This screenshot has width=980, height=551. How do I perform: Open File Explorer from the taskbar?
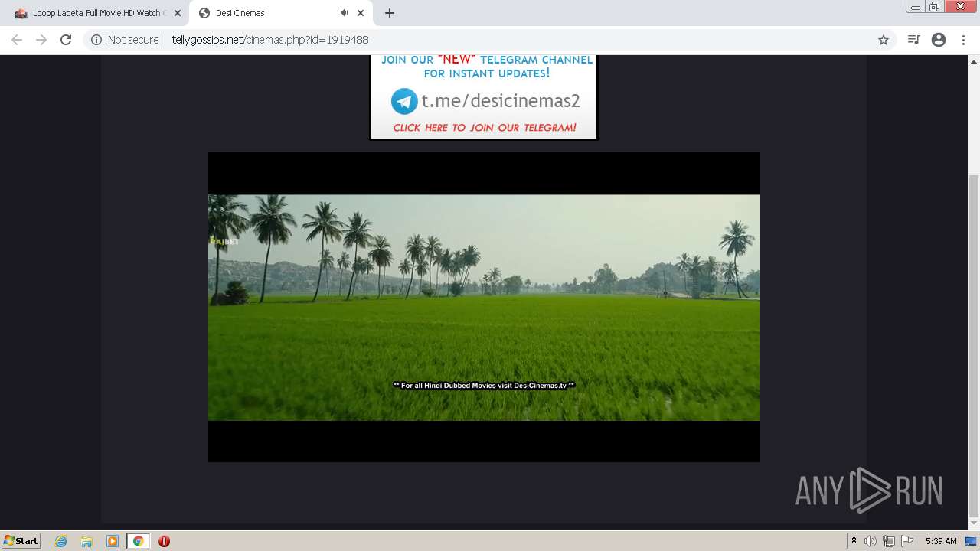87,541
